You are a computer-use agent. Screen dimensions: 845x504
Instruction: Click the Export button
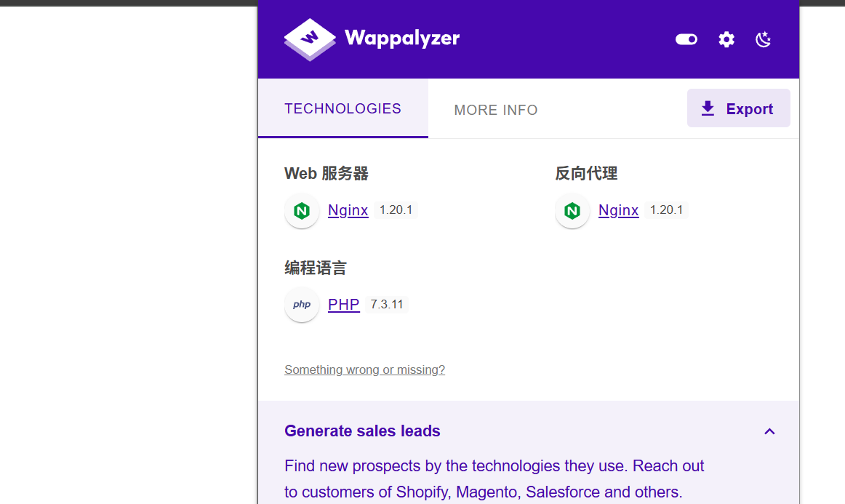[x=738, y=108]
